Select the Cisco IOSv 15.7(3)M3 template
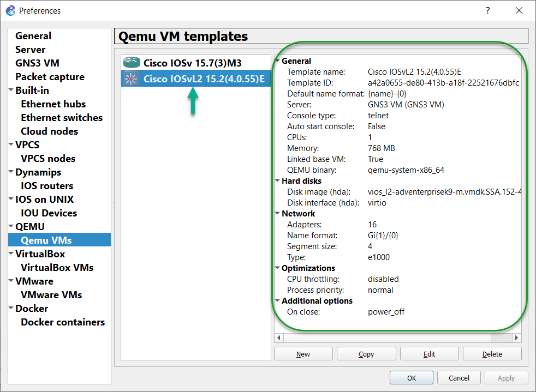This screenshot has height=392, width=536. pyautogui.click(x=196, y=63)
